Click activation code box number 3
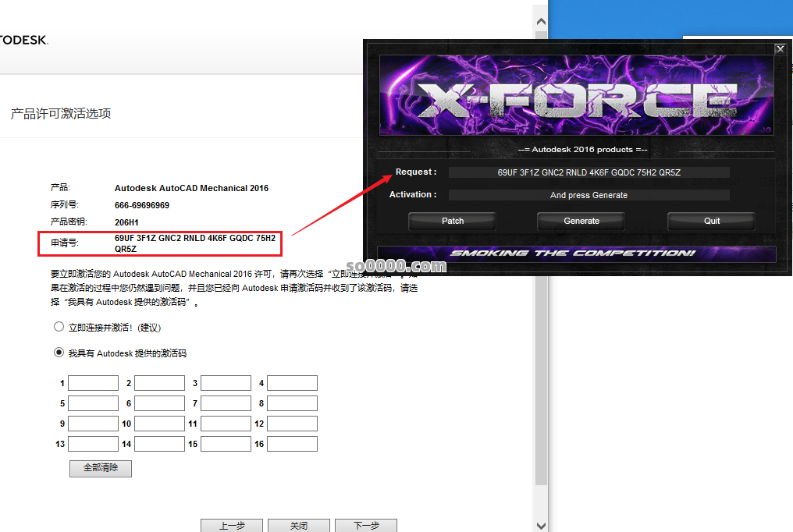The width and height of the screenshot is (793, 532). (226, 383)
